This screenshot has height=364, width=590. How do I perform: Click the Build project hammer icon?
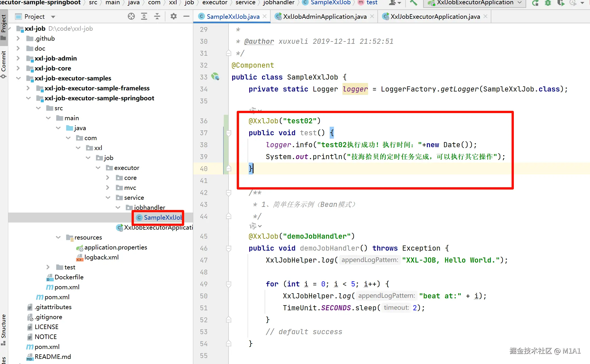(x=413, y=3)
